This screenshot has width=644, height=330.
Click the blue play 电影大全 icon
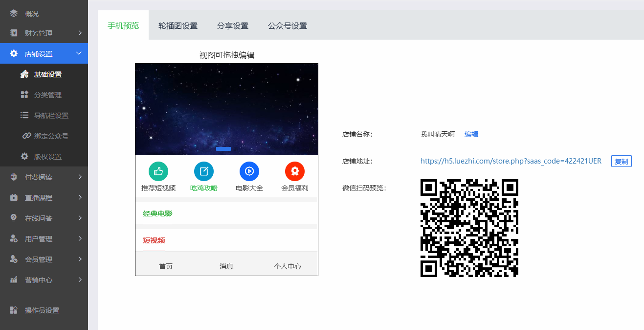point(249,171)
